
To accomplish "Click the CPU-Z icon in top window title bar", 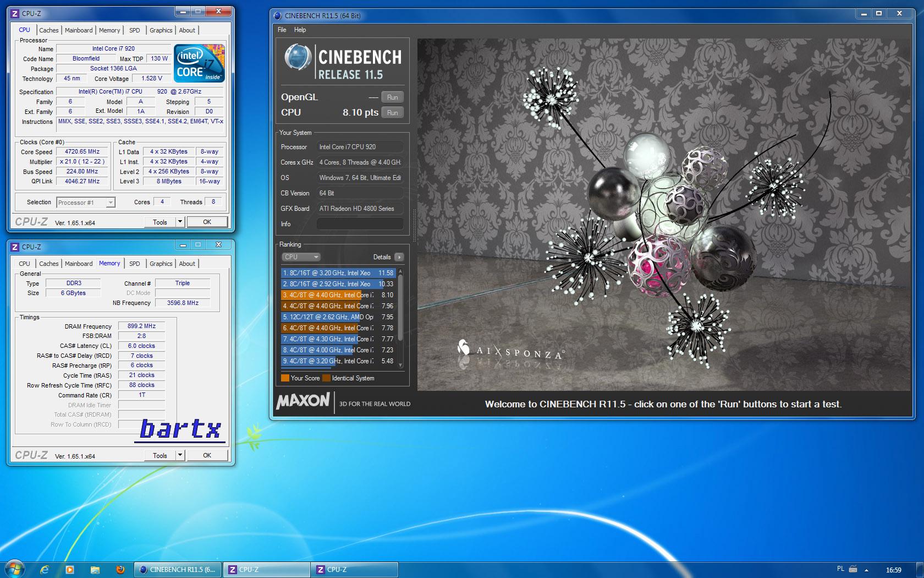I will [x=15, y=13].
